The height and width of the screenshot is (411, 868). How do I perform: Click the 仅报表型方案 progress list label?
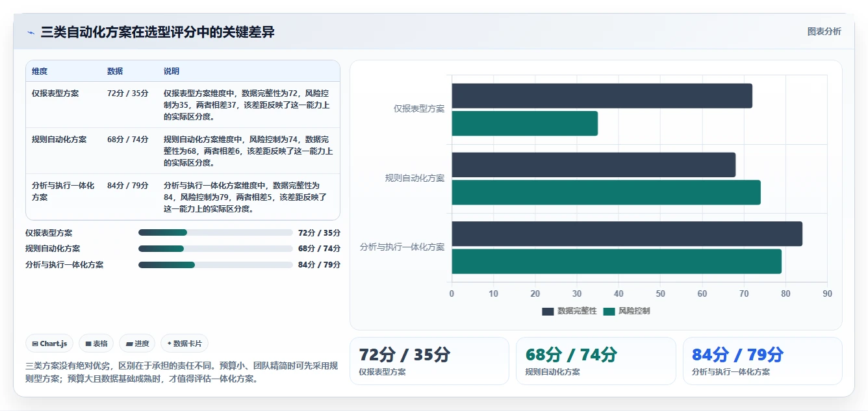49,232
